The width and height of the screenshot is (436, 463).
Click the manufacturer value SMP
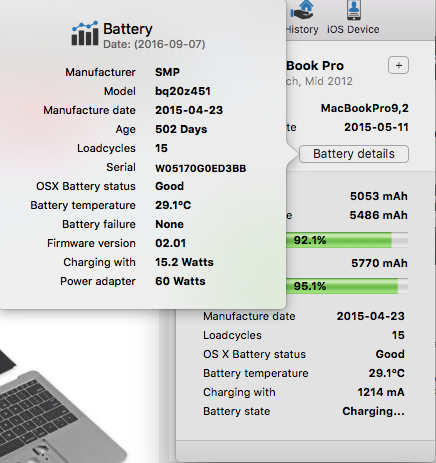coord(167,72)
